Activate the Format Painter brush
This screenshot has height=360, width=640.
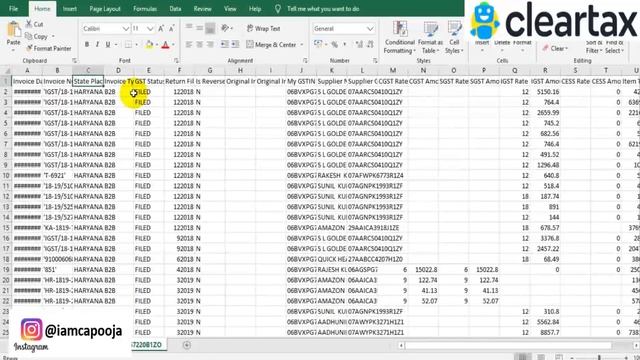[29, 48]
